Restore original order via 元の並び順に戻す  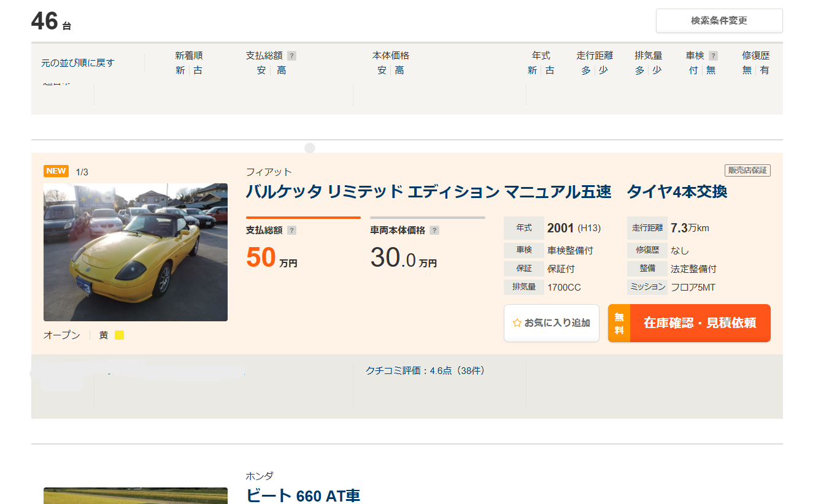tap(78, 63)
